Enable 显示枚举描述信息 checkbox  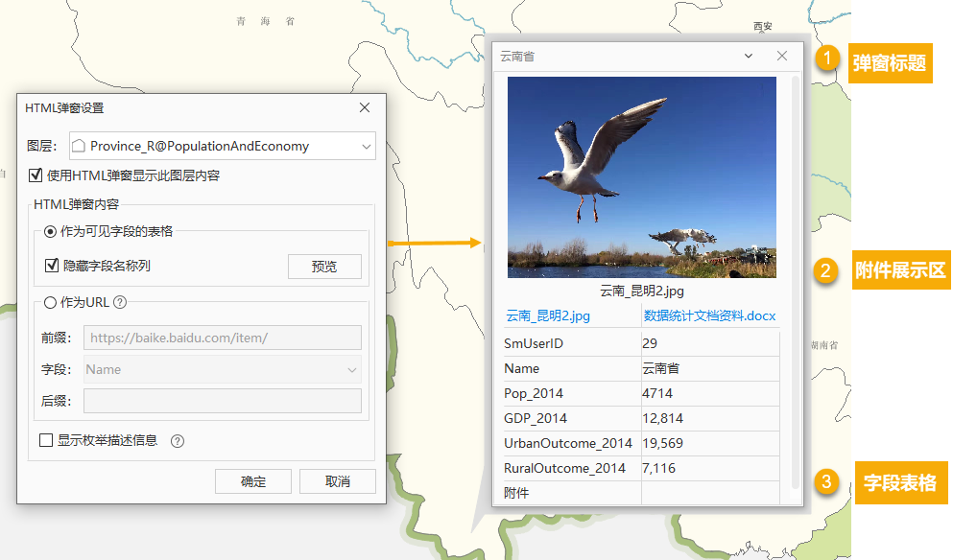click(45, 441)
